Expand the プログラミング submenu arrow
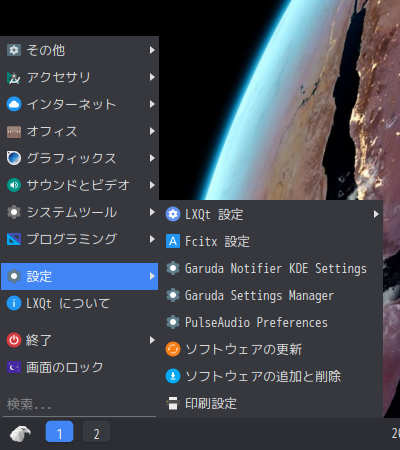 click(x=152, y=239)
